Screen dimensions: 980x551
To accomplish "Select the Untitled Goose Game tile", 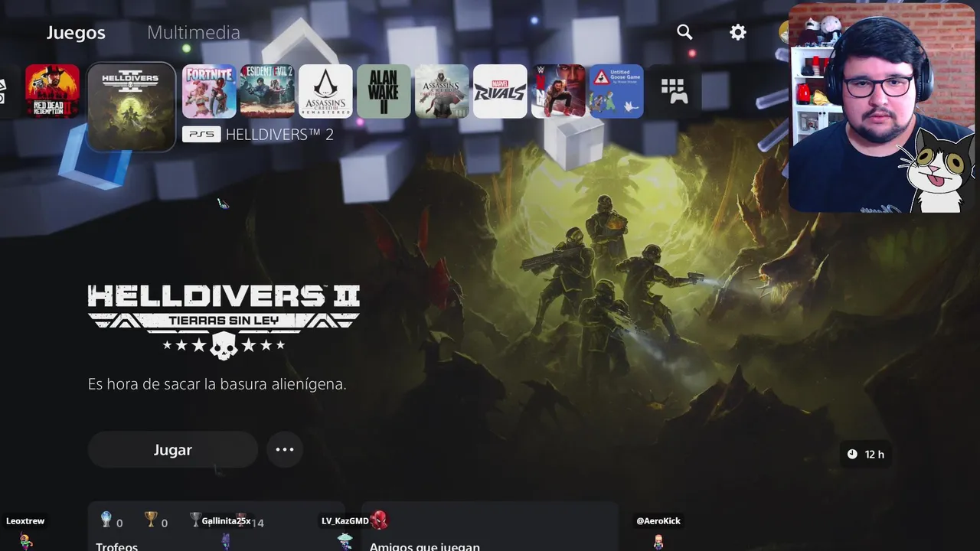I will [616, 91].
